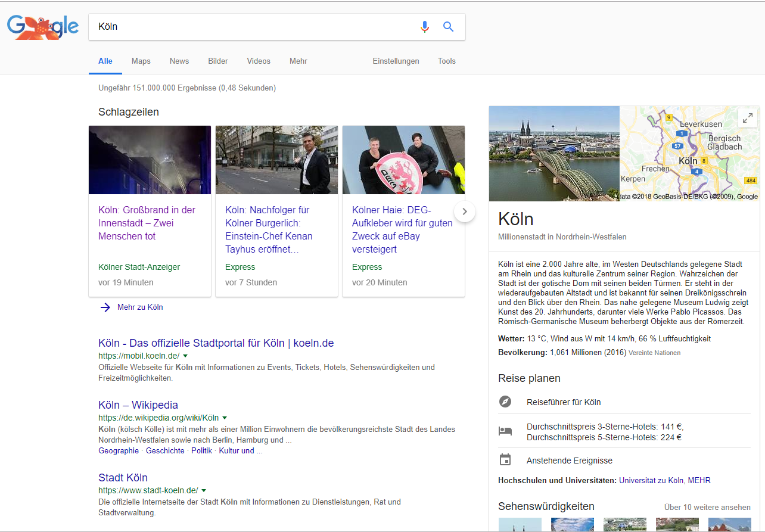The height and width of the screenshot is (532, 765).
Task: Switch to the Bilder tab
Action: click(218, 61)
